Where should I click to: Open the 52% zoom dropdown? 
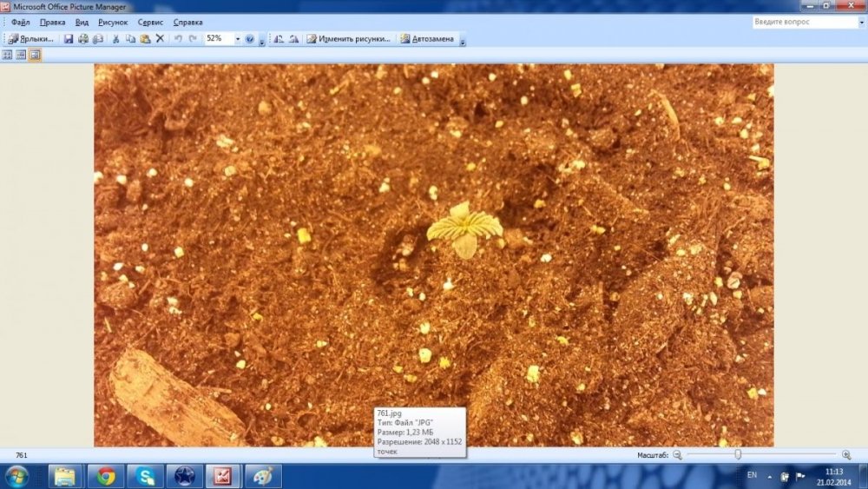coord(238,39)
